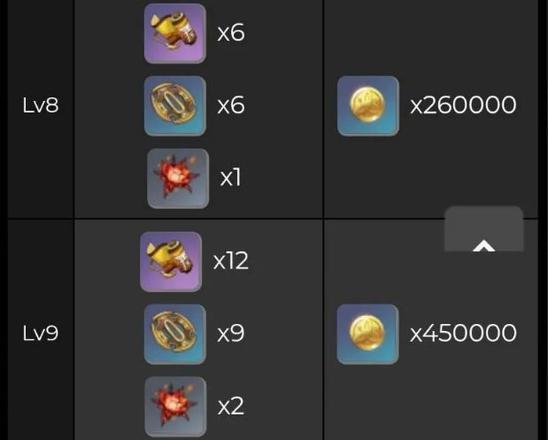The image size is (548, 440).
Task: Click the x1 quantity text
Action: [231, 178]
